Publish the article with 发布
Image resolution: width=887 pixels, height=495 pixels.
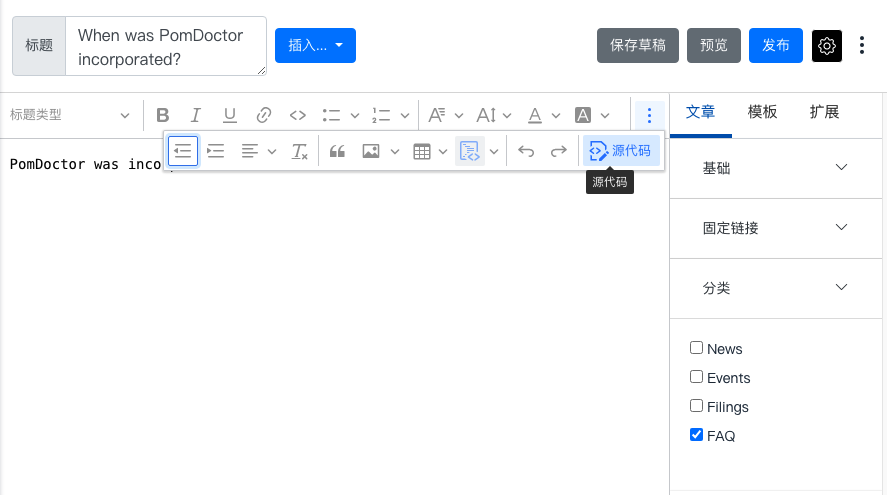(775, 45)
